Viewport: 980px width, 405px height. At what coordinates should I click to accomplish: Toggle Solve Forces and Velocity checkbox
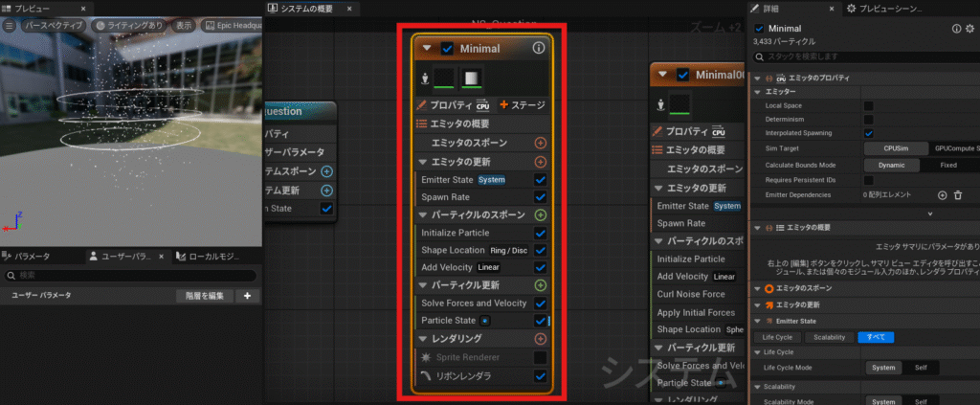541,304
